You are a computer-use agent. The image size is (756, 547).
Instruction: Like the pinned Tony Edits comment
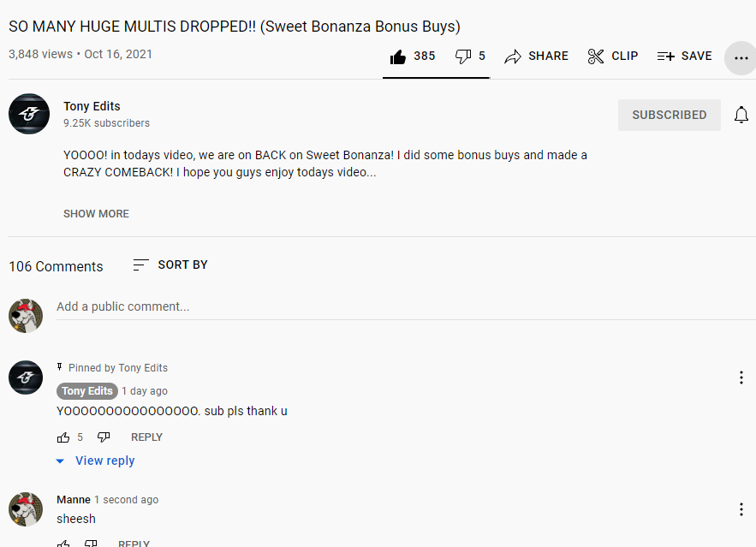pyautogui.click(x=63, y=437)
